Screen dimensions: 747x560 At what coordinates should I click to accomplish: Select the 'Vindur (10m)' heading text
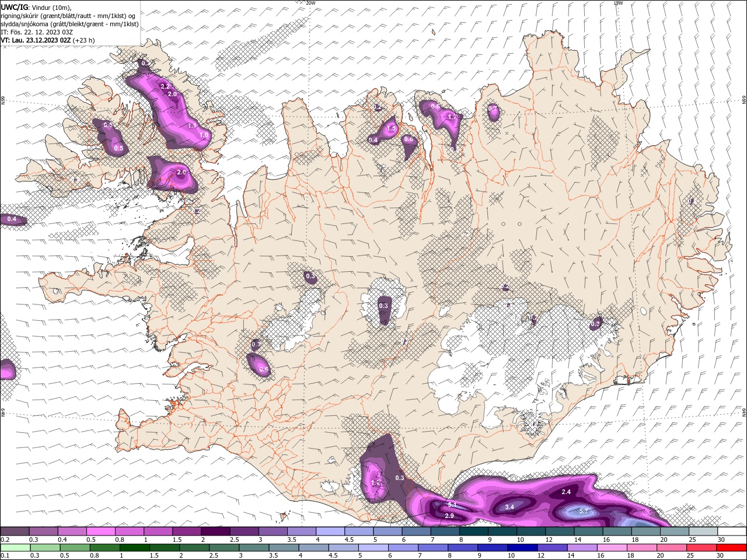point(53,7)
